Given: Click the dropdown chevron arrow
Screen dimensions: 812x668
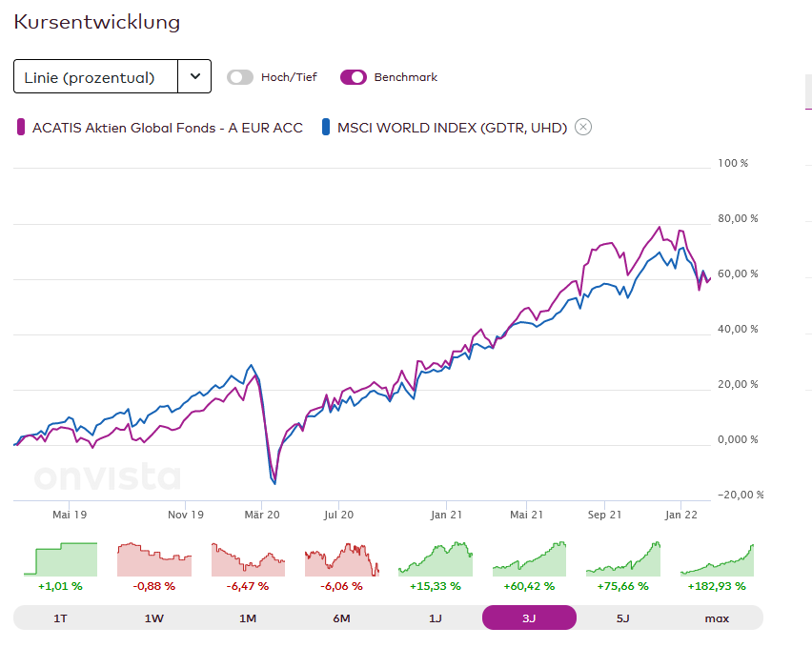Looking at the screenshot, I should [x=194, y=77].
